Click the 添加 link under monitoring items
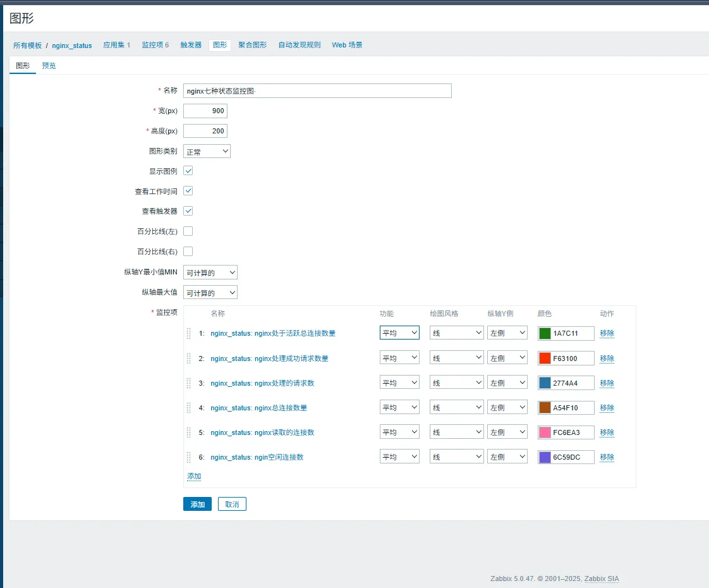This screenshot has width=709, height=588. (194, 476)
